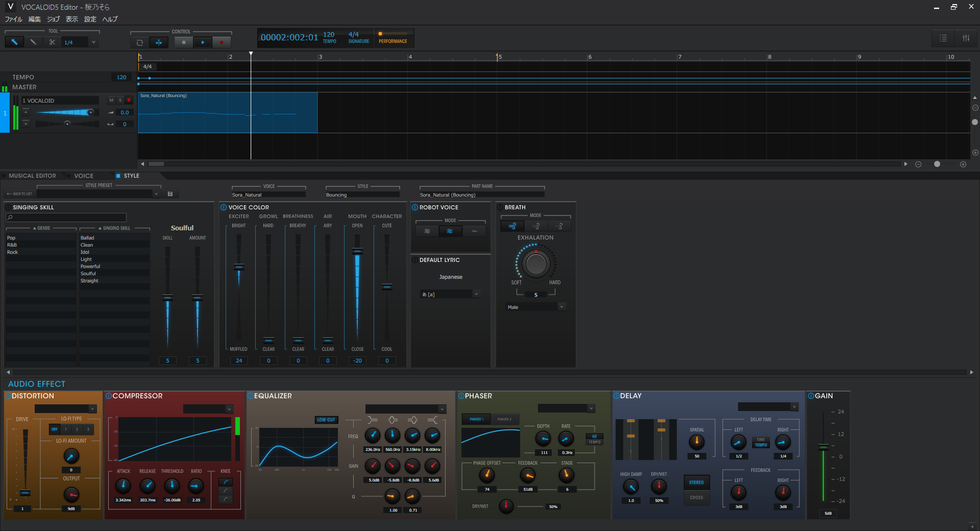Save the style preset with disk icon
980x531 pixels.
point(170,194)
